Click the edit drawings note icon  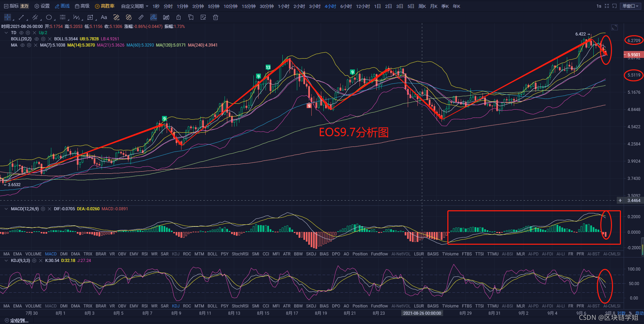pos(203,17)
